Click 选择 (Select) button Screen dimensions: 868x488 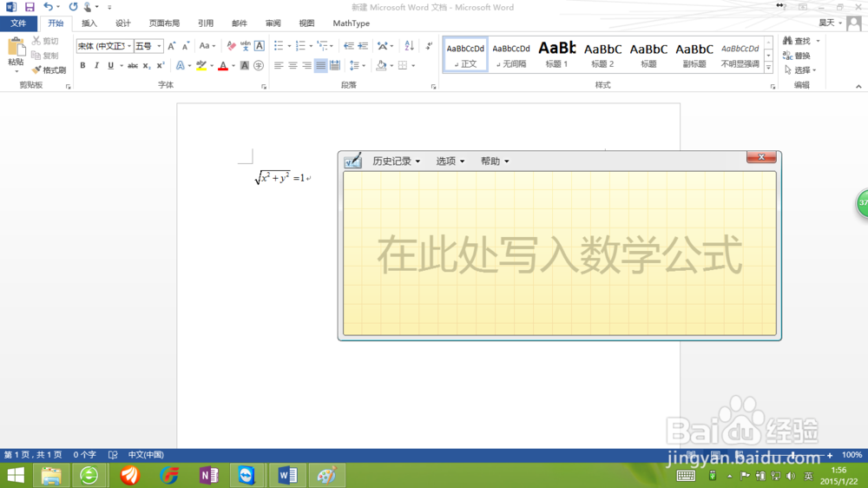tap(800, 69)
